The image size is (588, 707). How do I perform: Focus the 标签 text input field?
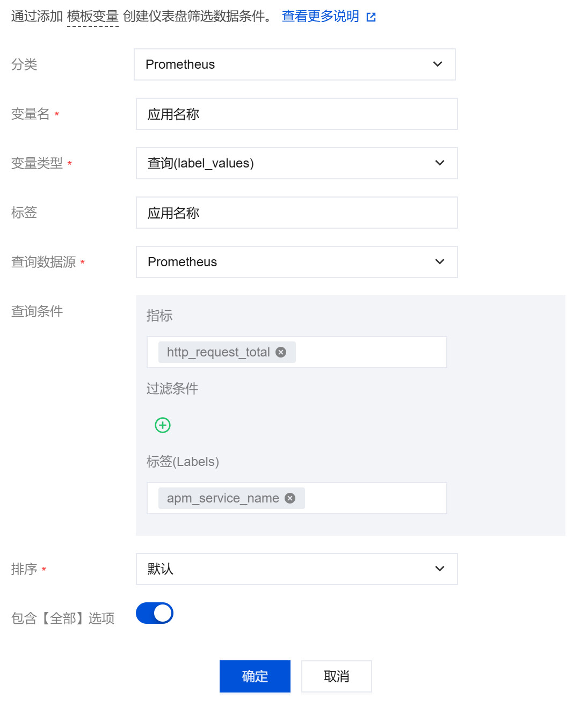click(x=296, y=213)
